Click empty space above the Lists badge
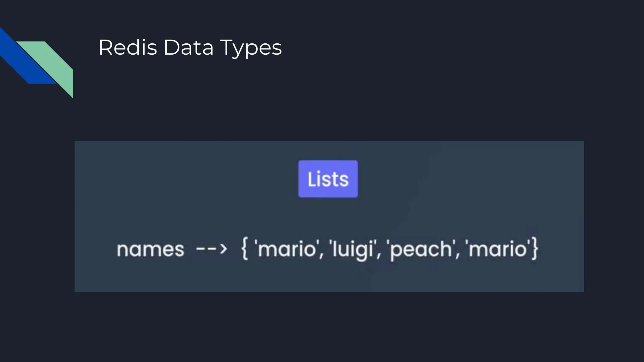Screen dimensions: 644x362 328,151
